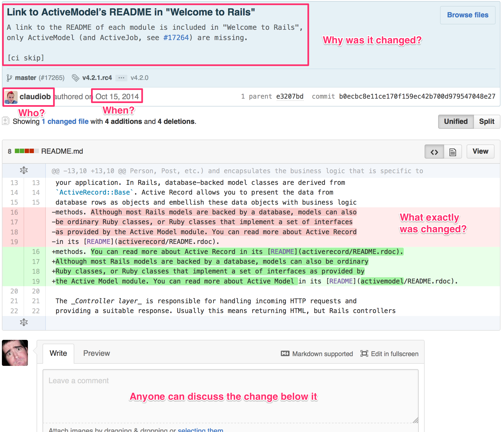This screenshot has height=432, width=504.
Task: Switch to Split diff view
Action: coord(487,121)
